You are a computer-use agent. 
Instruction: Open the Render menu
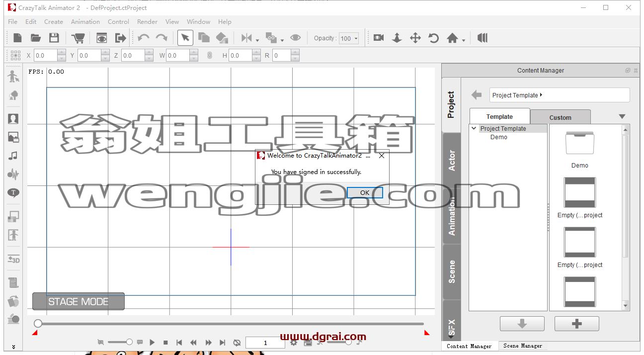pyautogui.click(x=147, y=21)
